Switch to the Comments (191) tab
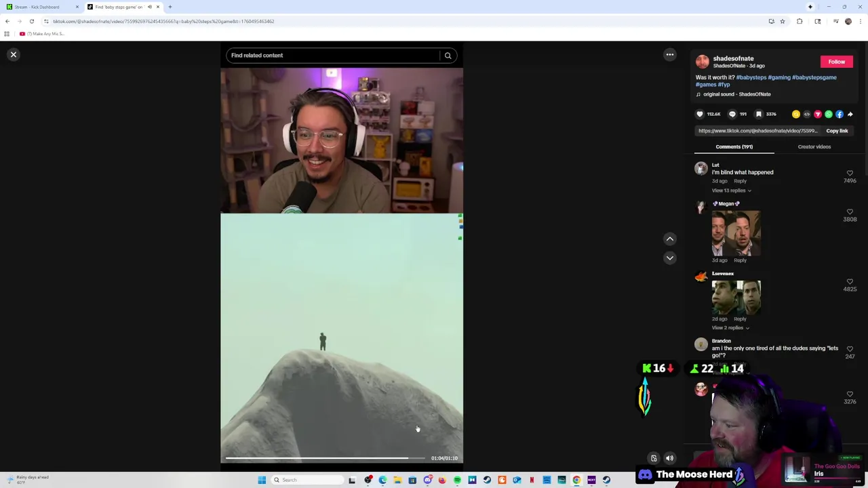This screenshot has height=488, width=868. [734, 146]
